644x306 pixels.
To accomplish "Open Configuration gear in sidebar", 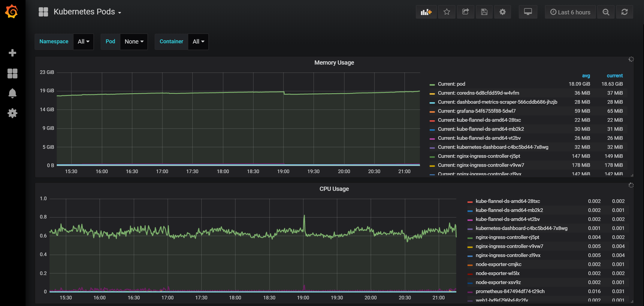I will click(12, 113).
